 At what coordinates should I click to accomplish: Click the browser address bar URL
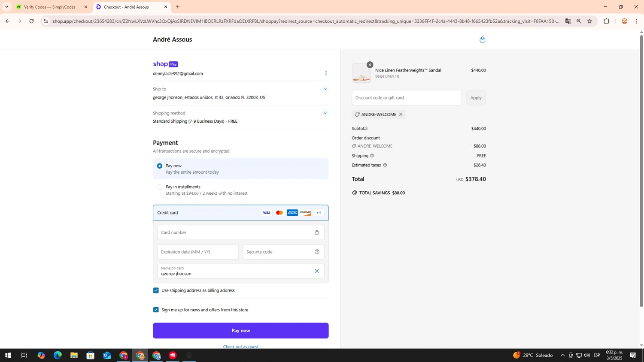(306, 21)
